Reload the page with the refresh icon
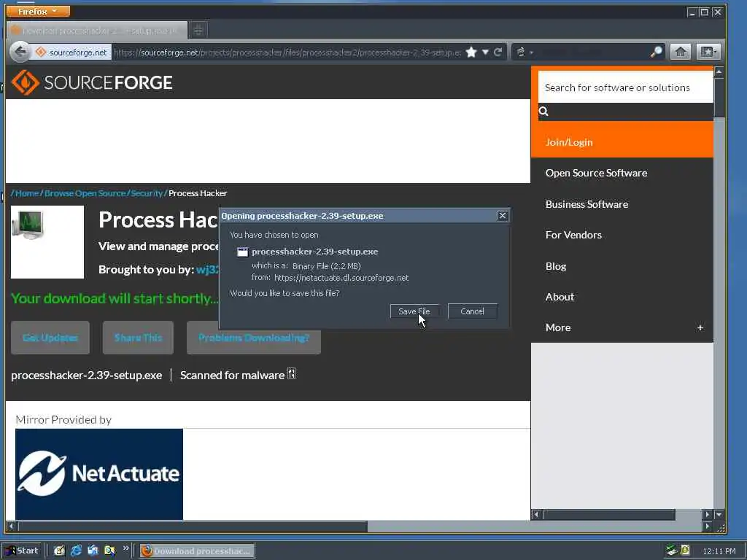The image size is (747, 560). [x=498, y=52]
